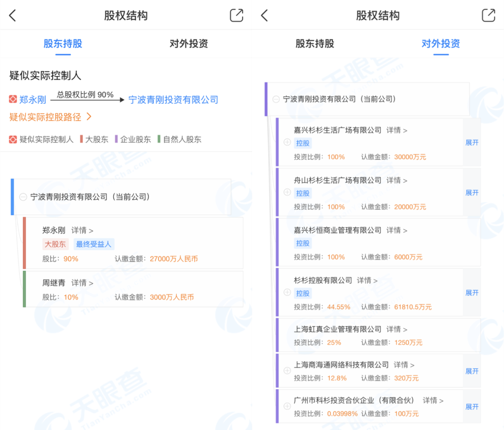View 详情 of 上海商海通网络科技有限公司
The image size is (504, 430).
click(404, 365)
